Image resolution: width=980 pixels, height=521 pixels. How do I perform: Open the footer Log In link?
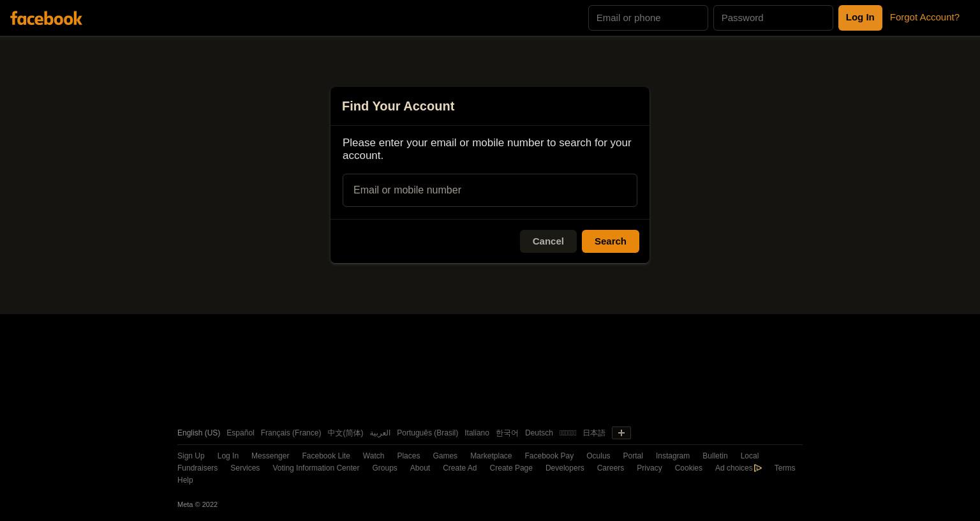coord(228,456)
